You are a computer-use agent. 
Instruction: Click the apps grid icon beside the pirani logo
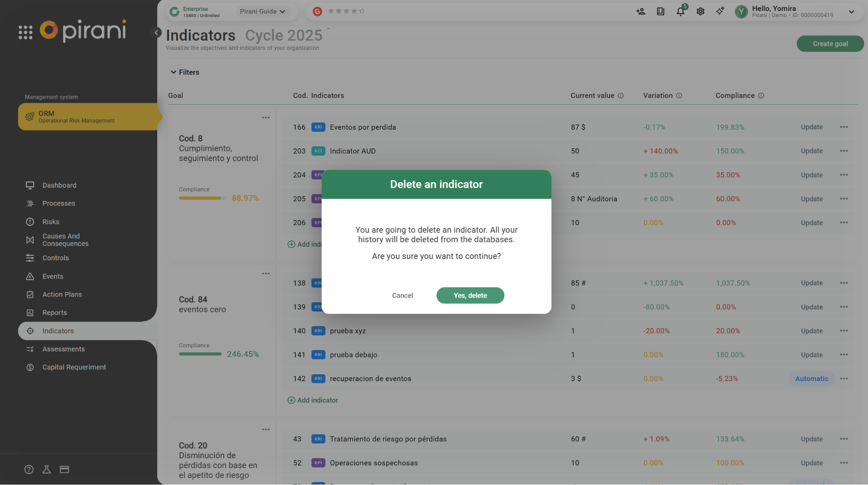coord(25,32)
